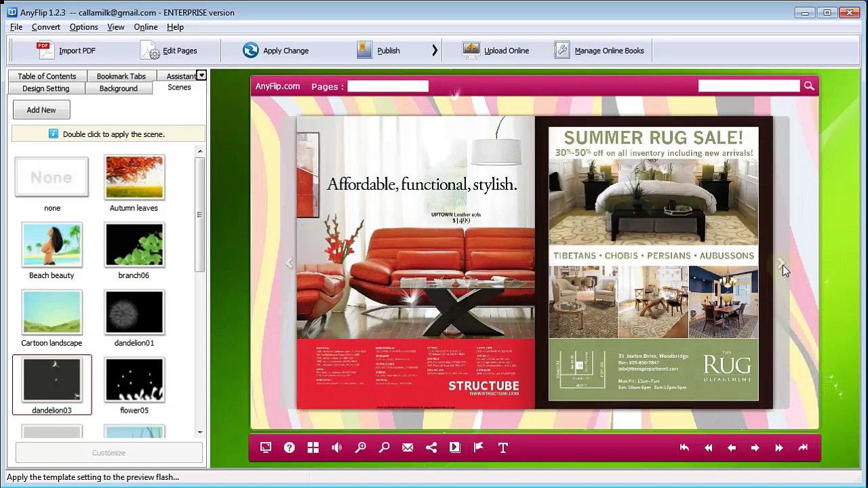Toggle sound with the speaker icon
The width and height of the screenshot is (868, 488).
[337, 447]
